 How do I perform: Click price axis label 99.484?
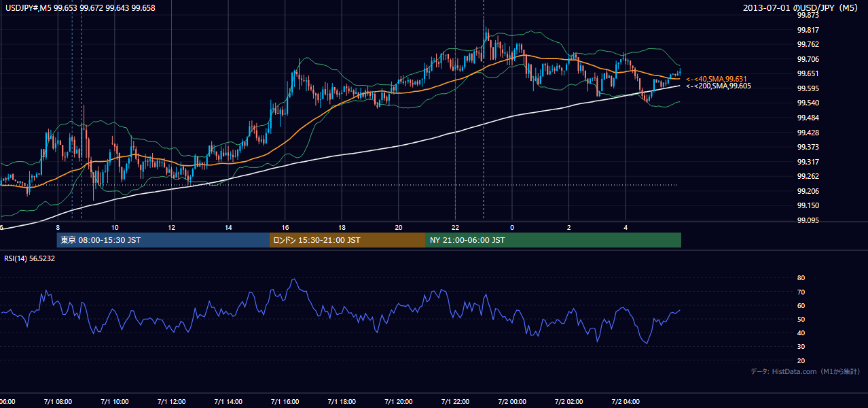click(x=808, y=118)
